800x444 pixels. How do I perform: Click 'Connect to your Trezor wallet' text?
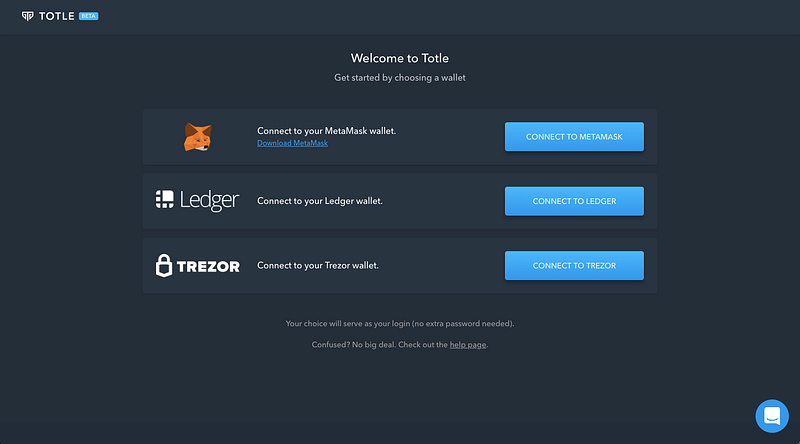pyautogui.click(x=318, y=265)
